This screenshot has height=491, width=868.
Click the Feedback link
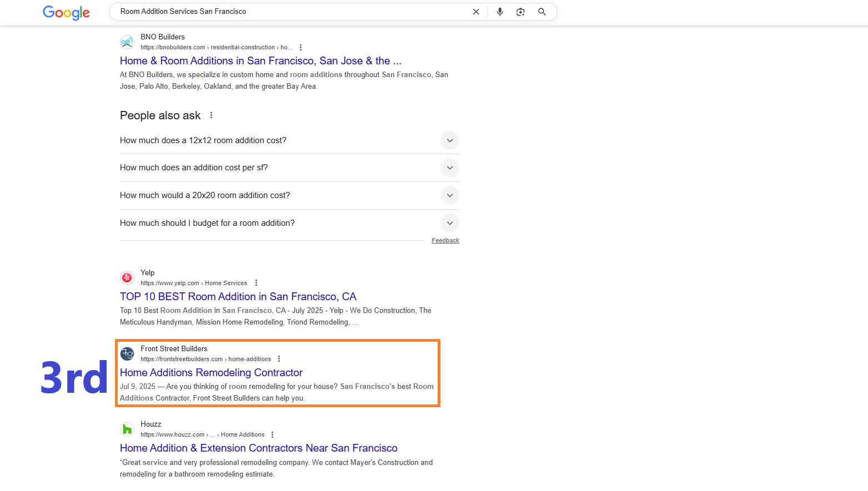coord(445,240)
